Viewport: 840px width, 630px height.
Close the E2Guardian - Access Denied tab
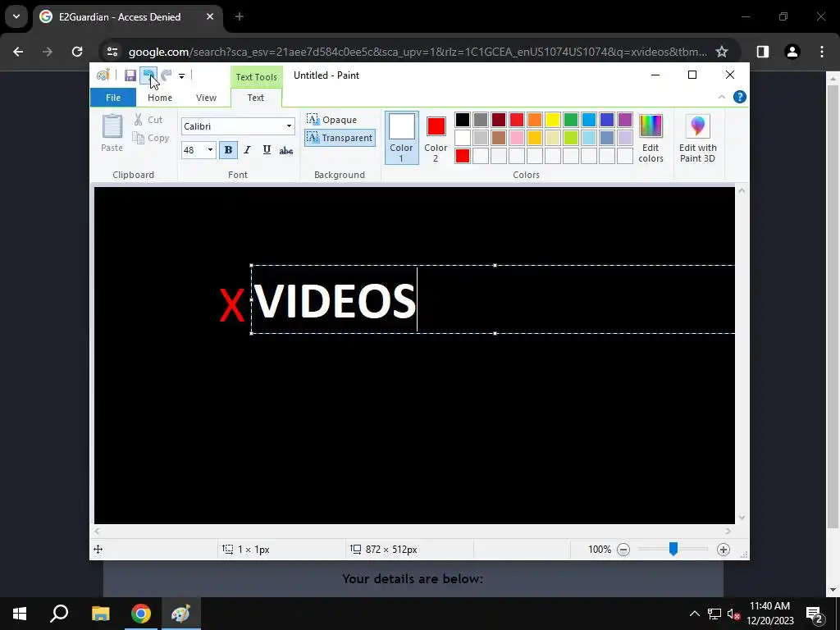point(210,16)
